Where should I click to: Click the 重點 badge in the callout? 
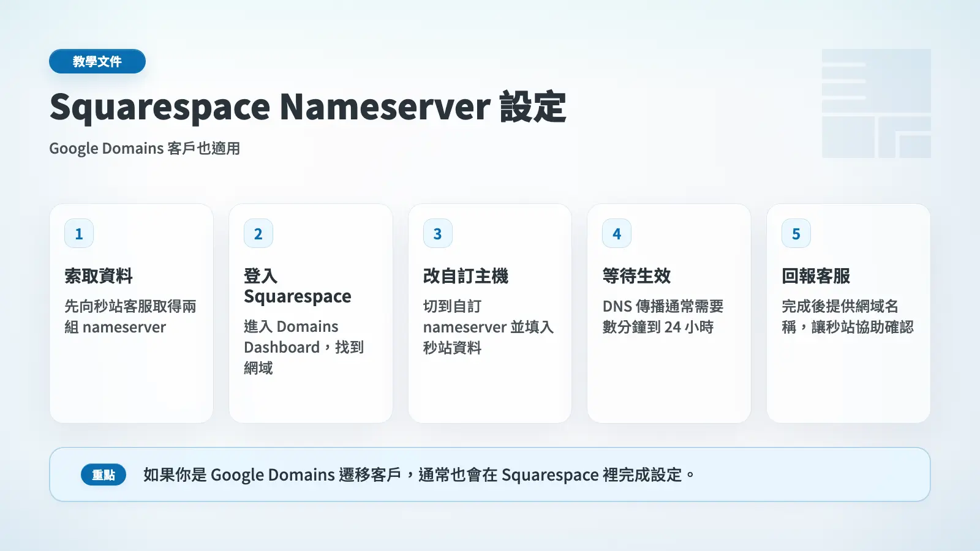104,474
